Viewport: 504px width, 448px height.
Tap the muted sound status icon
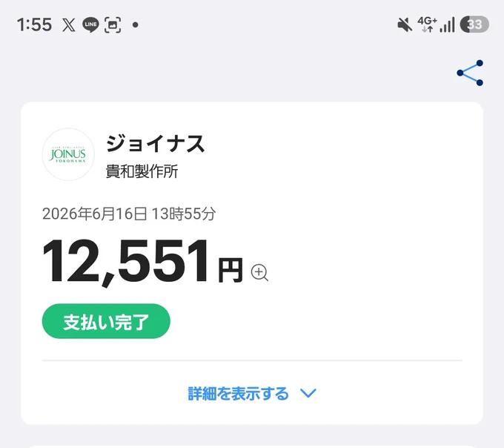[x=405, y=24]
